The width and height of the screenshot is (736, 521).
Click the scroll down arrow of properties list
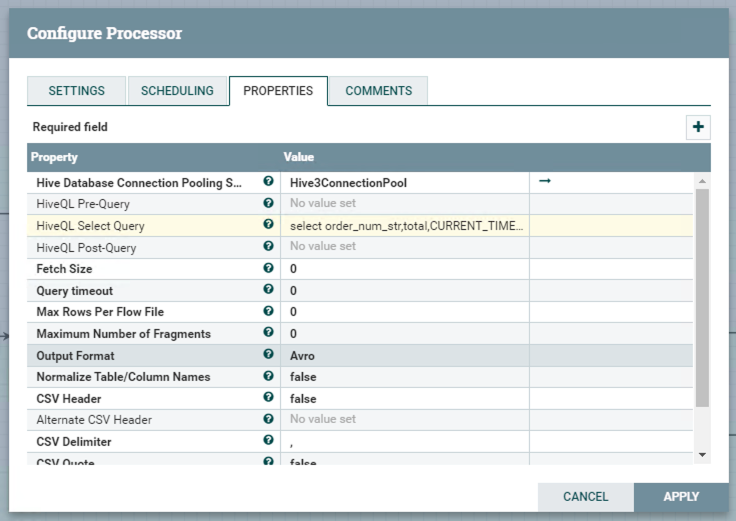click(702, 454)
